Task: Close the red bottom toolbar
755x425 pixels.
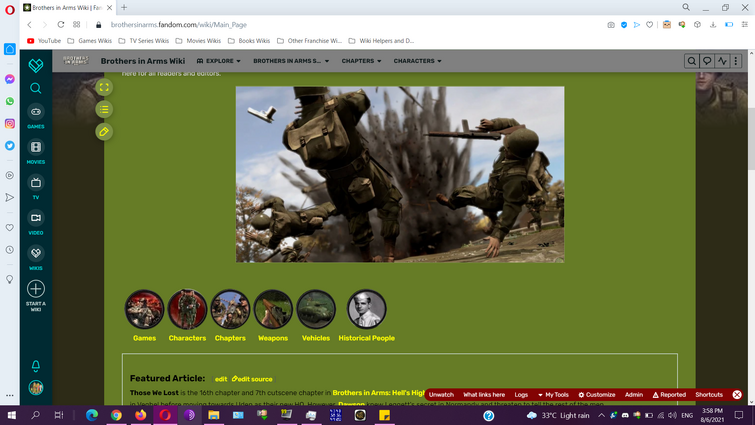Action: tap(737, 395)
